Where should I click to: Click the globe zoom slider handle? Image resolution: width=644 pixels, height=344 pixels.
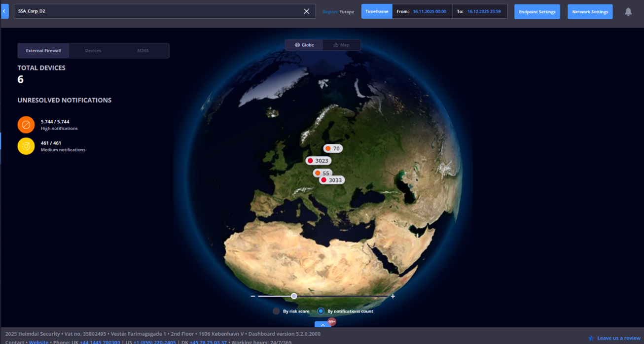(x=294, y=296)
